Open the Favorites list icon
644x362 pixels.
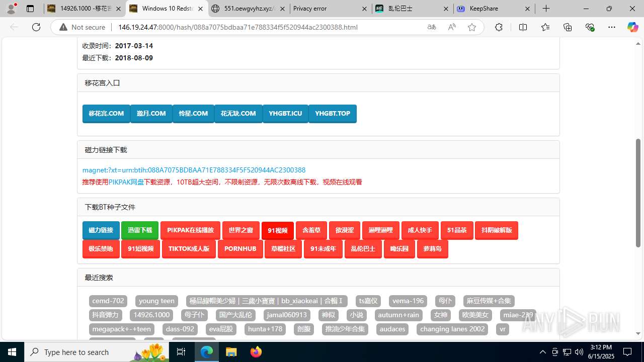coord(545,27)
